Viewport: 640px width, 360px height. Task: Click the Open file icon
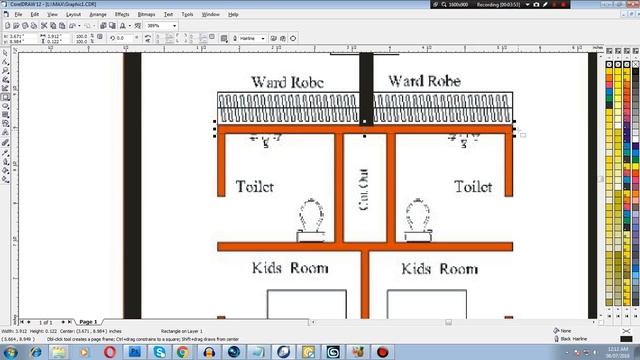point(16,26)
